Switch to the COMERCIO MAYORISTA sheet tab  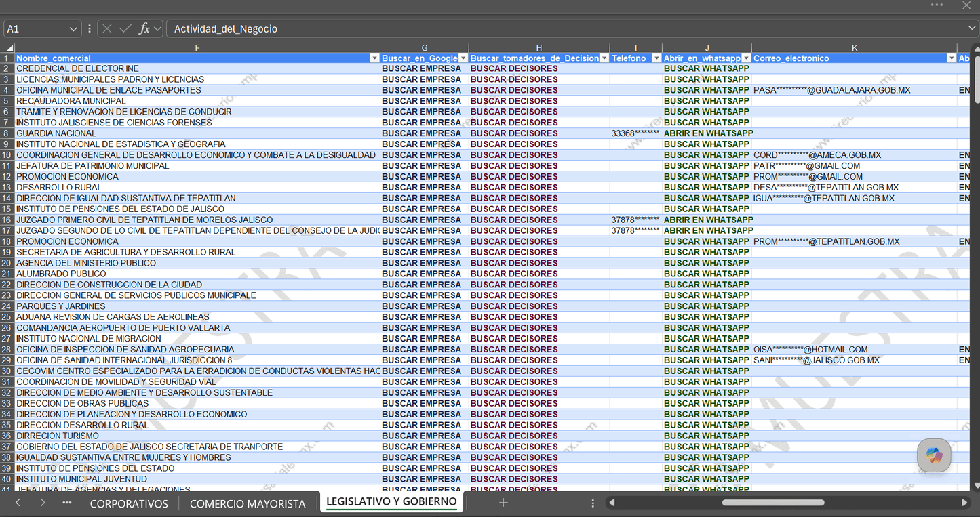click(x=248, y=503)
